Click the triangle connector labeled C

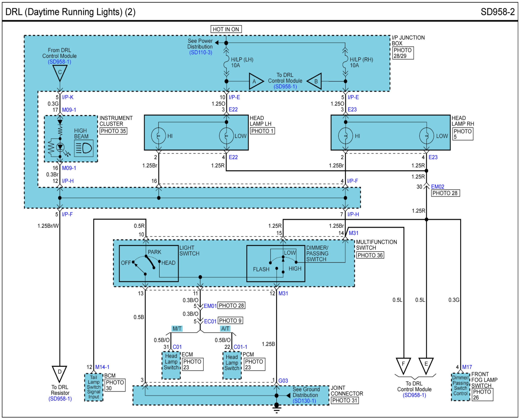(x=60, y=72)
